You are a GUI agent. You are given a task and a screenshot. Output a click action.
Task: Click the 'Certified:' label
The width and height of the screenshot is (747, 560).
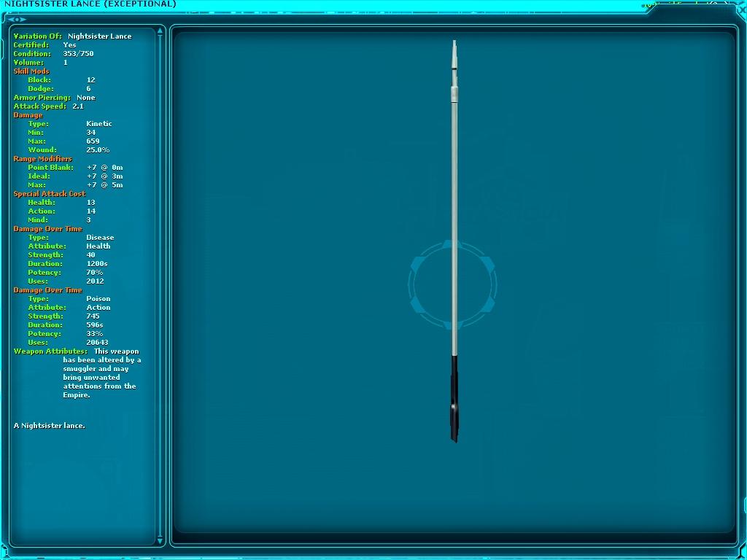[31, 44]
